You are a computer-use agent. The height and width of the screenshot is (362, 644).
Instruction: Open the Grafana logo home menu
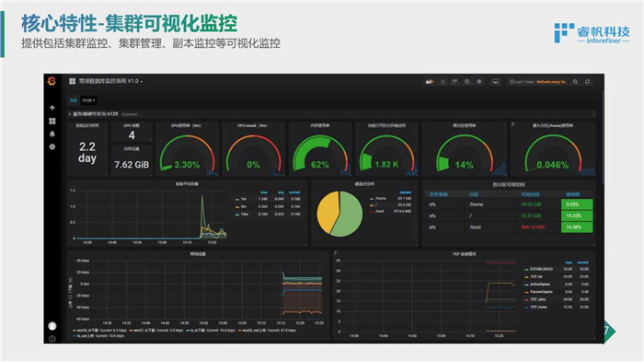click(x=52, y=81)
